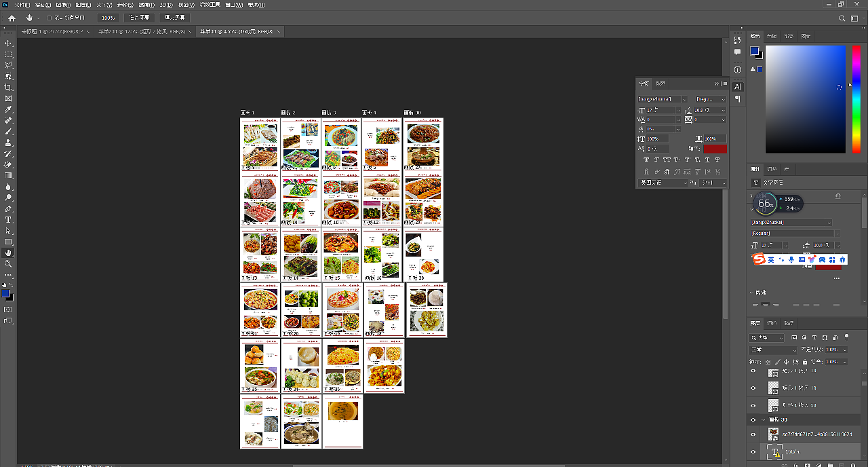
Task: Collapse the 画板 30 group arrow
Action: click(764, 420)
